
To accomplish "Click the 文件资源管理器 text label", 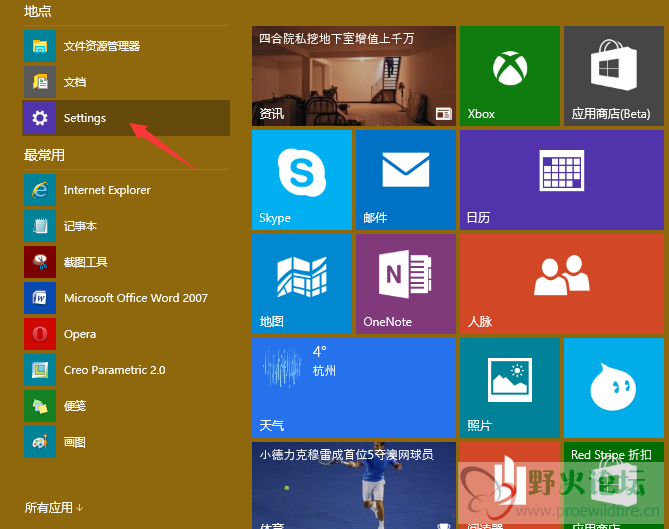I will pos(102,46).
